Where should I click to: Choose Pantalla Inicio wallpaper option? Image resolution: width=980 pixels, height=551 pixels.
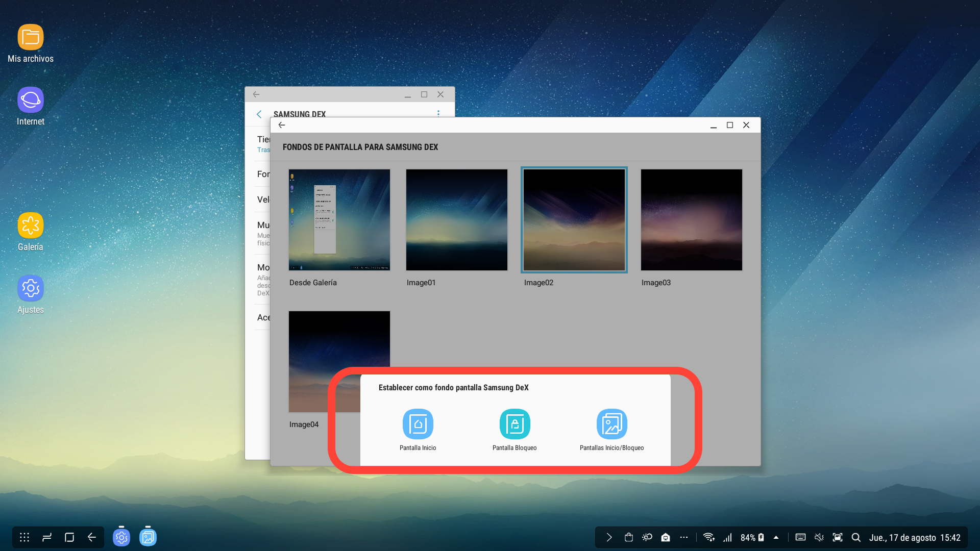point(418,430)
